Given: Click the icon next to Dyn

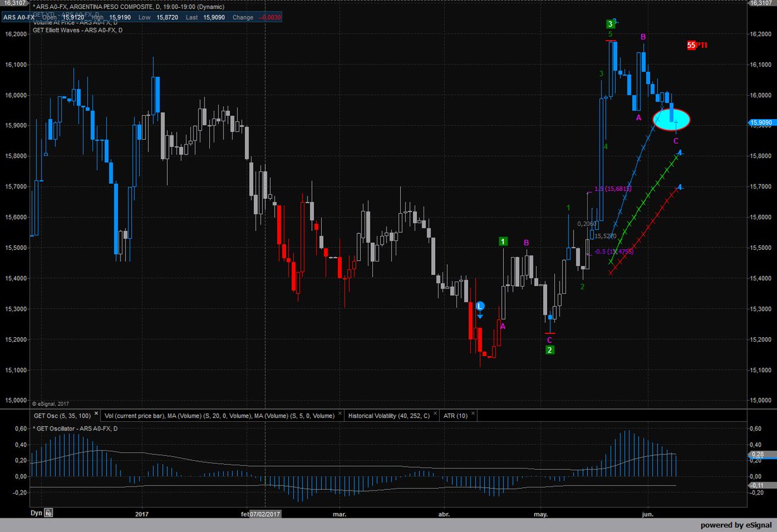Looking at the screenshot, I should [49, 513].
